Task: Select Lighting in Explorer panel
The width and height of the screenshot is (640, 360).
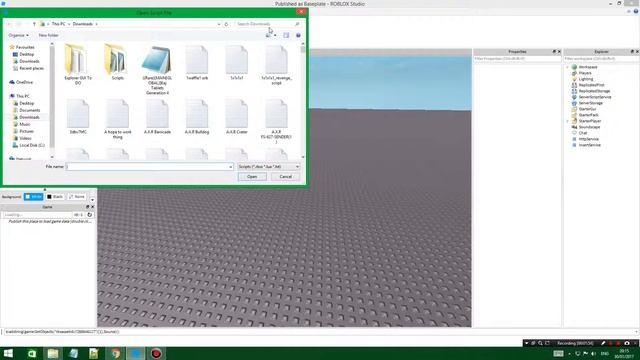Action: (586, 79)
